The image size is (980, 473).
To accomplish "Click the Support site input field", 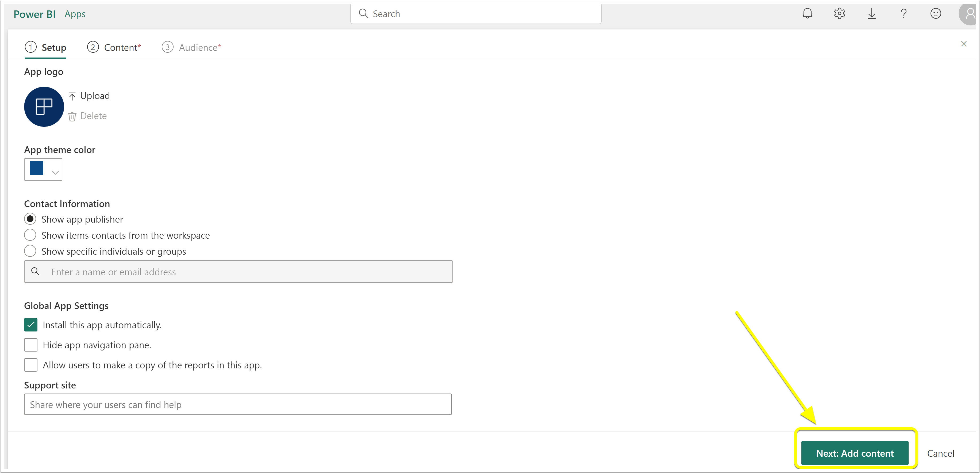I will coord(238,404).
